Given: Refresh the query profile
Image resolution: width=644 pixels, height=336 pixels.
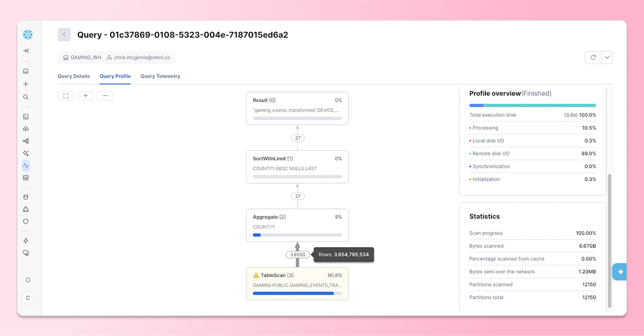Looking at the screenshot, I should (x=593, y=57).
